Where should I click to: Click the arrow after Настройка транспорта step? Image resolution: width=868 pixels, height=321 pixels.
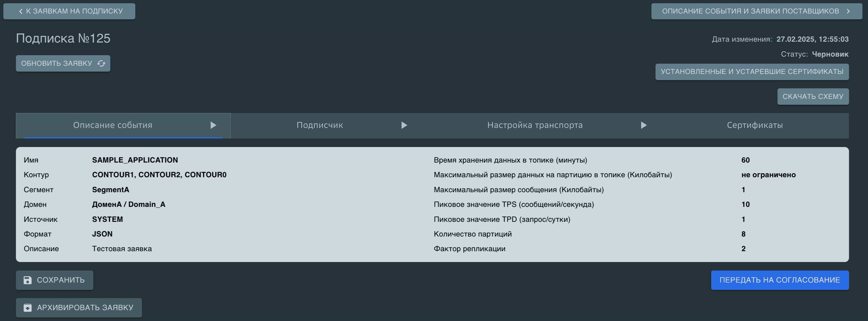[643, 125]
